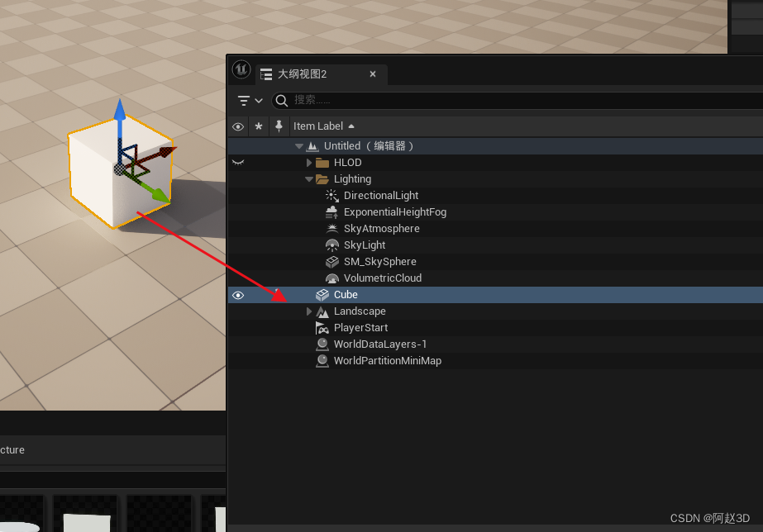Select the DirectionalLight actor
This screenshot has height=532, width=763.
pos(381,196)
